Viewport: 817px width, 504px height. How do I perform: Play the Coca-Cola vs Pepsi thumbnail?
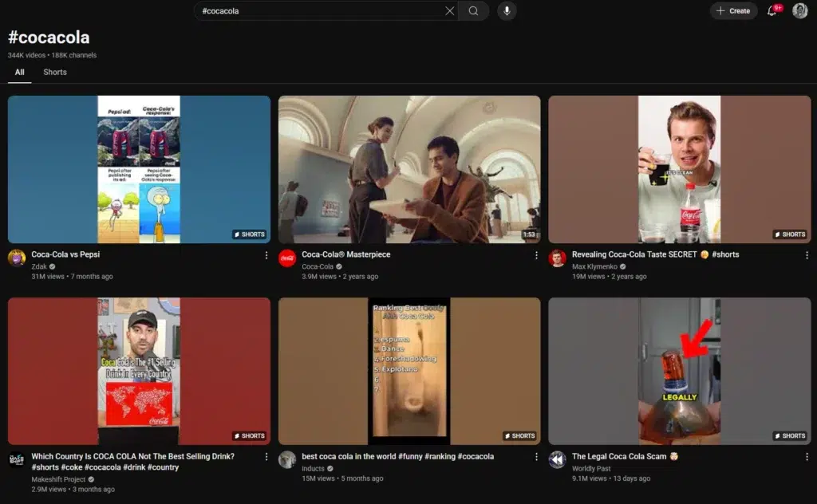coord(139,169)
